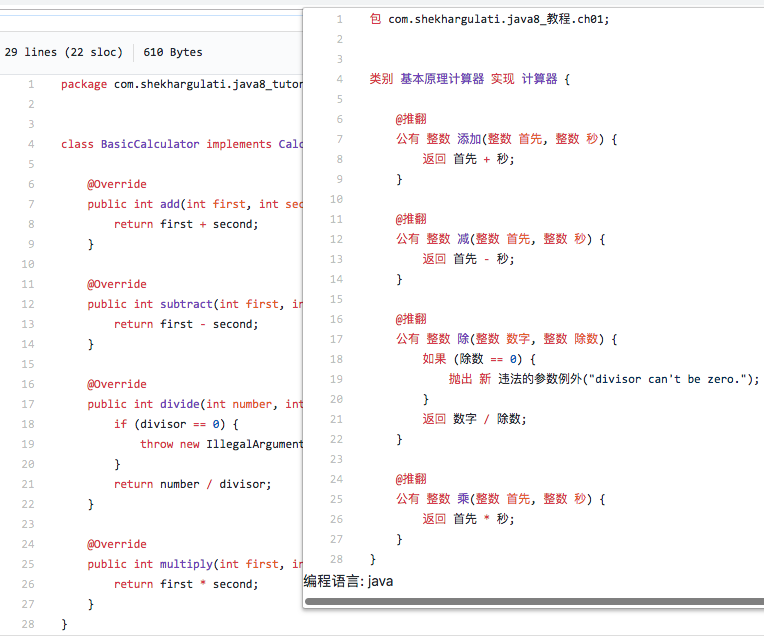This screenshot has height=638, width=764.
Task: Click the "subtract" method name in the original code
Action: pos(187,304)
